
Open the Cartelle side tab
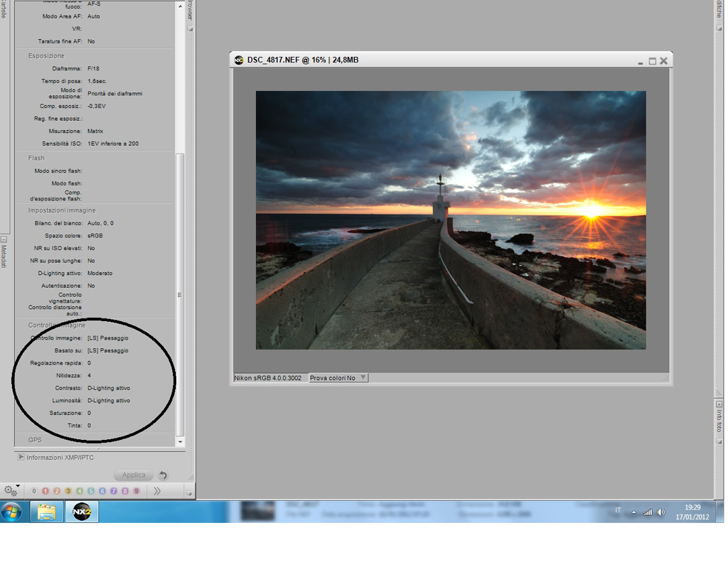(4, 9)
